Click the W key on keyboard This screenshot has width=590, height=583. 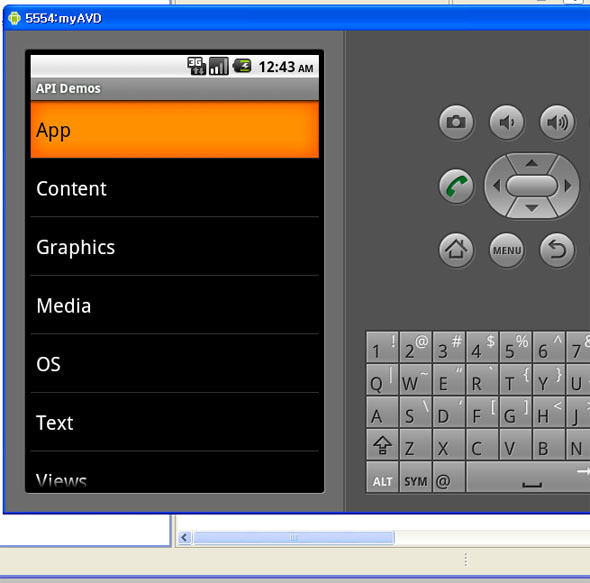(x=415, y=379)
